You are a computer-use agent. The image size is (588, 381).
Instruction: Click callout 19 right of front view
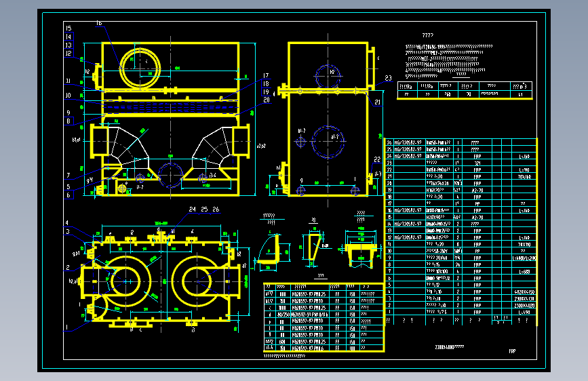pos(266,92)
